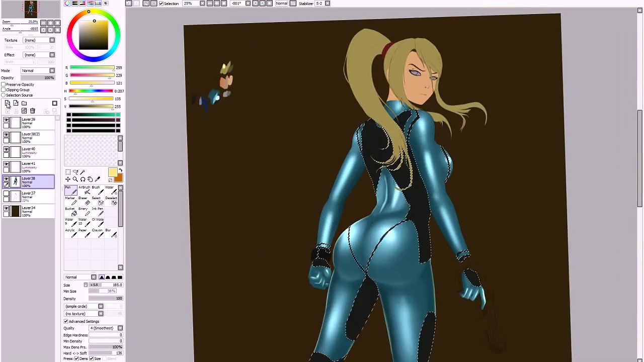
Task: Open the 25% zoom dropdown in toolbar
Action: 194,4
